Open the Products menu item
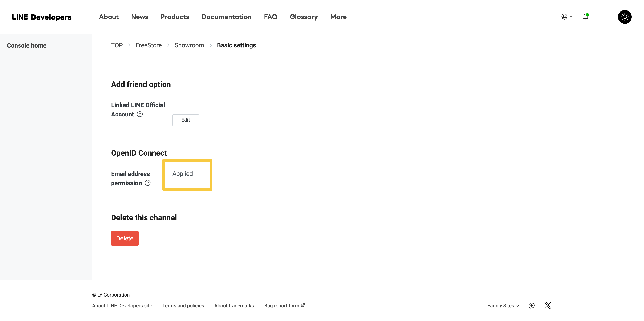 pyautogui.click(x=175, y=17)
